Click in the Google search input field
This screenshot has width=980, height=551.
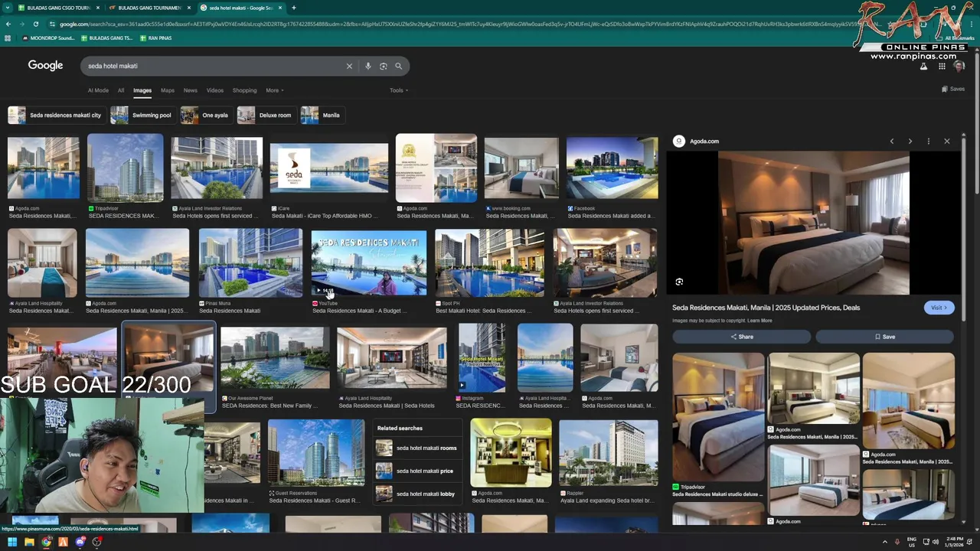point(214,66)
